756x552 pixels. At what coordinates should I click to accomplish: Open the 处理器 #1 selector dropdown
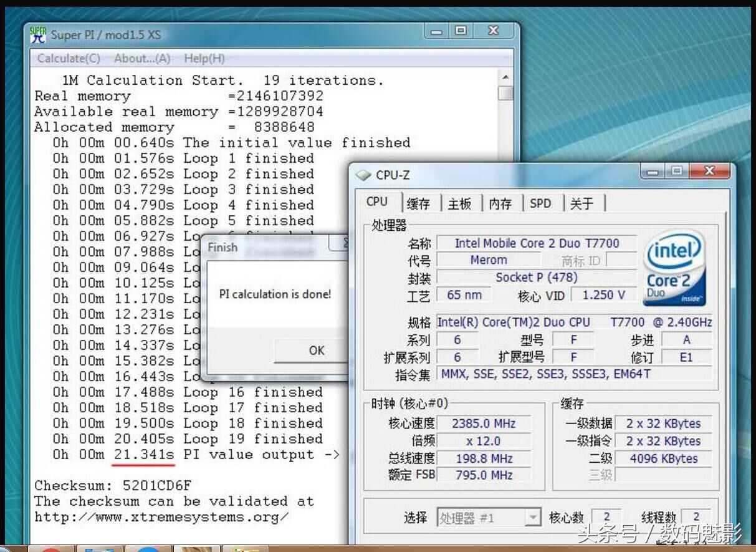(x=533, y=518)
